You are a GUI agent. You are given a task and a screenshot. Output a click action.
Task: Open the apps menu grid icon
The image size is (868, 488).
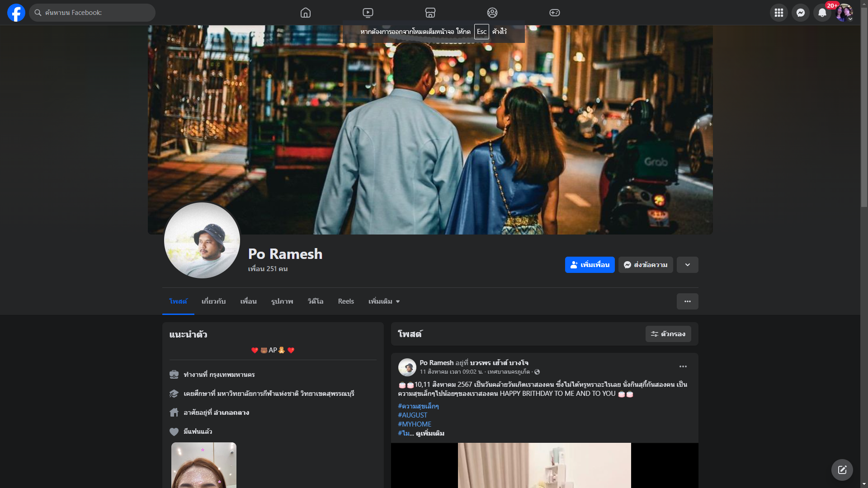coord(778,13)
